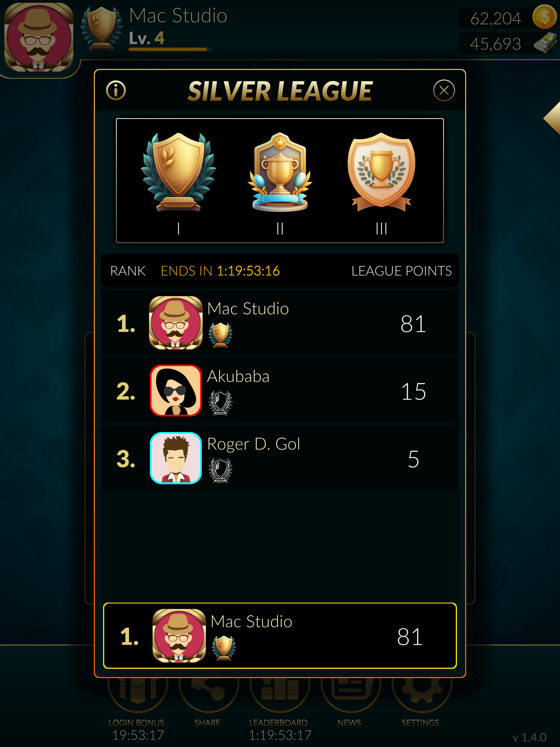Select the tier III shield badge

pyautogui.click(x=381, y=172)
